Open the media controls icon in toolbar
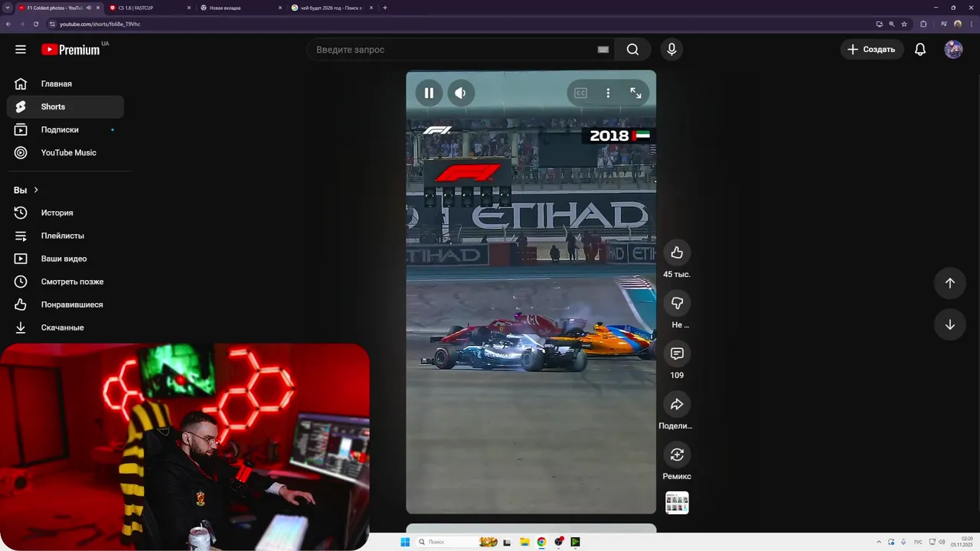980x551 pixels. tap(943, 24)
